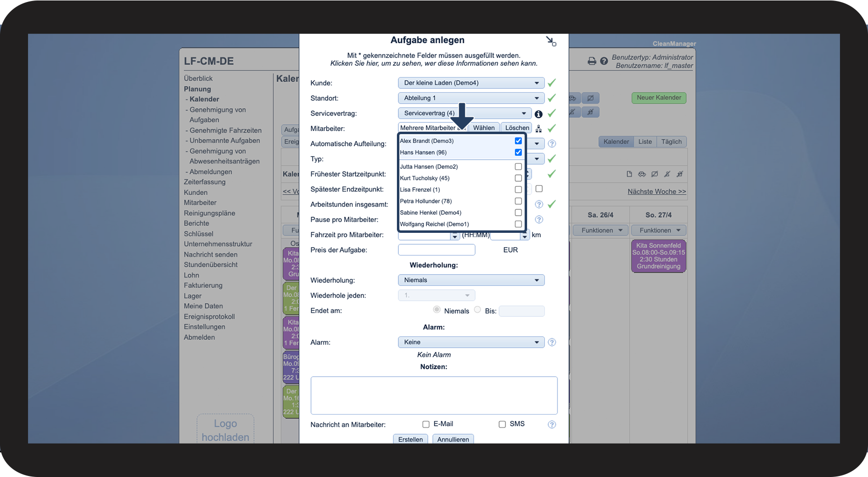868x477 pixels.
Task: Open Zeiterfassung in sidebar
Action: 205,182
